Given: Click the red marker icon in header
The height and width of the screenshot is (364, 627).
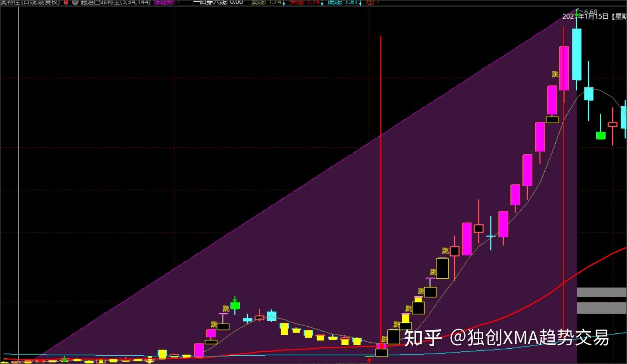Looking at the screenshot, I should pyautogui.click(x=66, y=2).
